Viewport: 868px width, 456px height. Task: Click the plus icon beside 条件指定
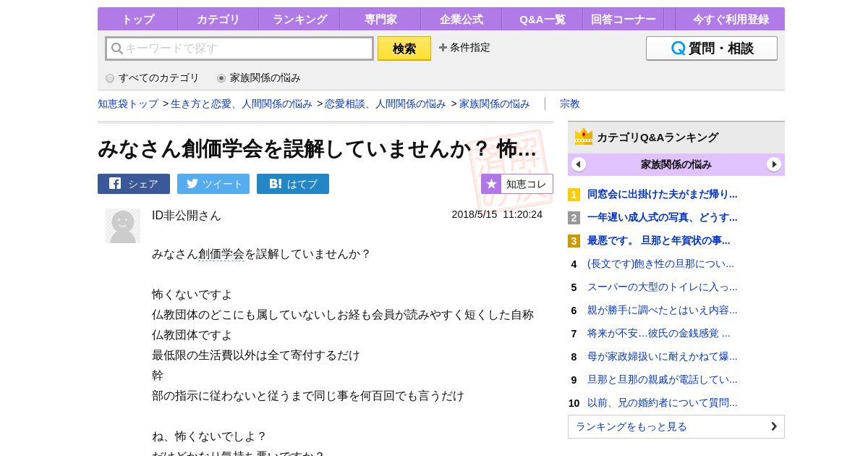click(x=443, y=48)
